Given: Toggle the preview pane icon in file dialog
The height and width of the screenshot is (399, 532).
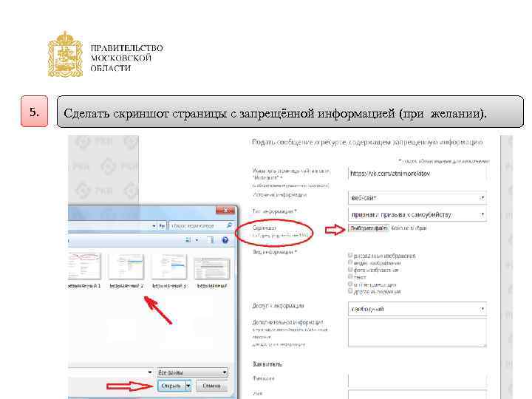Looking at the screenshot, I should coord(211,240).
